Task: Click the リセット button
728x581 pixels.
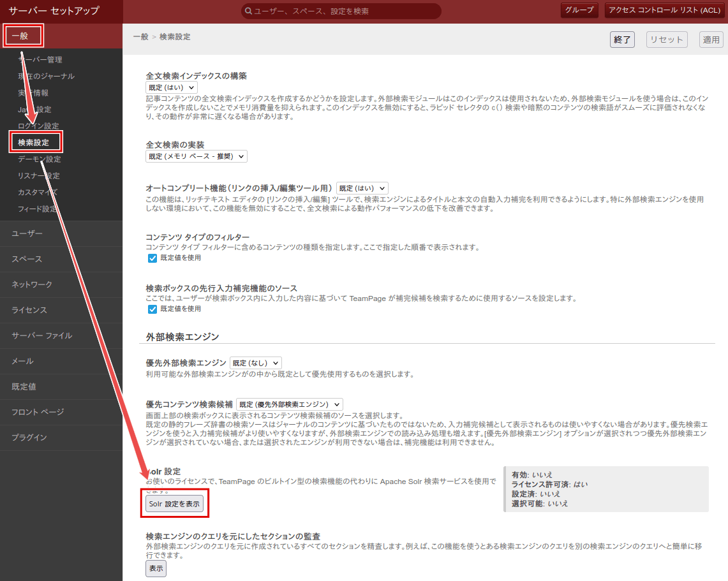Action: coord(667,40)
